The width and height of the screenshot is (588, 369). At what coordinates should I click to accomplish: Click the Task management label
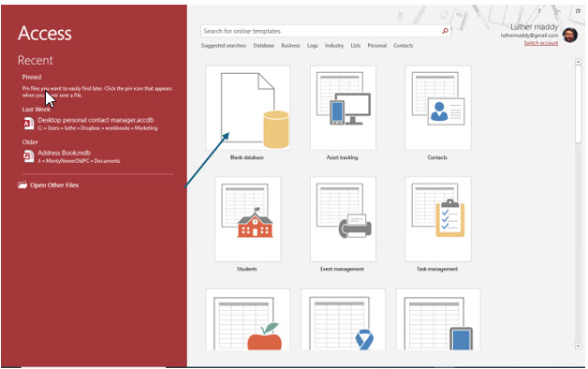pyautogui.click(x=437, y=269)
